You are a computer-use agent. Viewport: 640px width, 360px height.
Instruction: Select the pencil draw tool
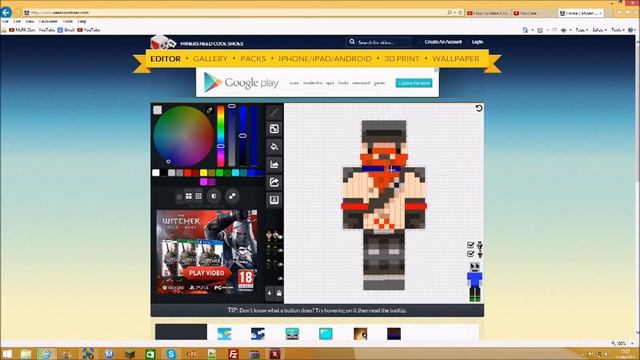click(x=274, y=112)
